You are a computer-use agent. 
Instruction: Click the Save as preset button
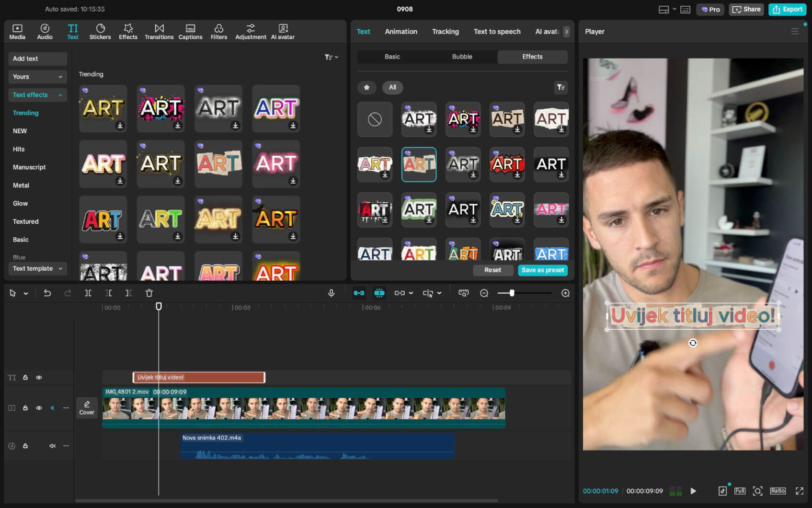(542, 270)
